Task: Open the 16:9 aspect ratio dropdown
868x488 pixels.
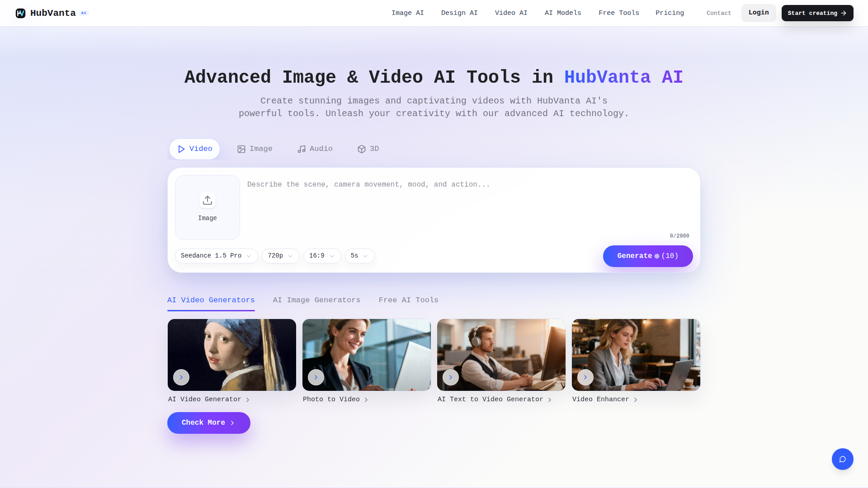Action: coord(322,256)
